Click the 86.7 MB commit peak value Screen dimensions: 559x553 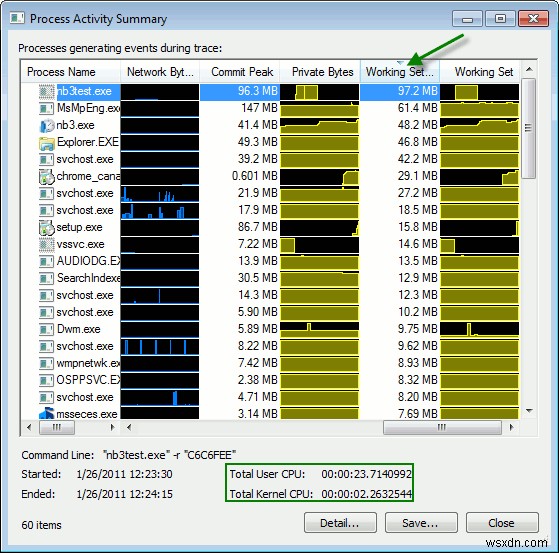pyautogui.click(x=258, y=227)
